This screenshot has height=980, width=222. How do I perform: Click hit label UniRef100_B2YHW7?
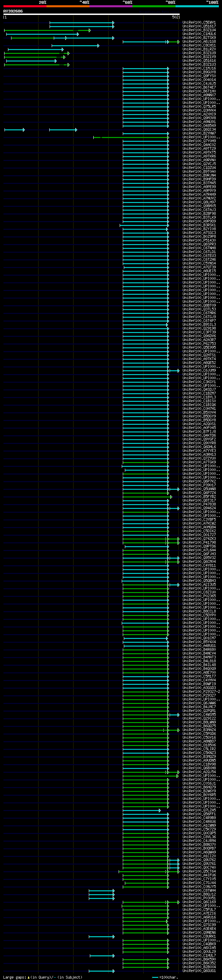click(199, 133)
